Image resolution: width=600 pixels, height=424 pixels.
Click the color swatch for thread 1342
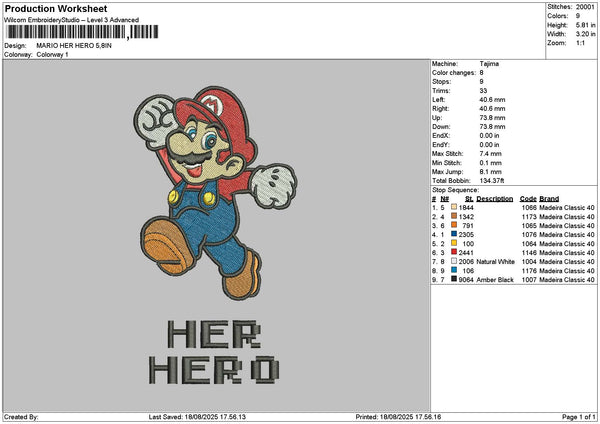tap(454, 216)
